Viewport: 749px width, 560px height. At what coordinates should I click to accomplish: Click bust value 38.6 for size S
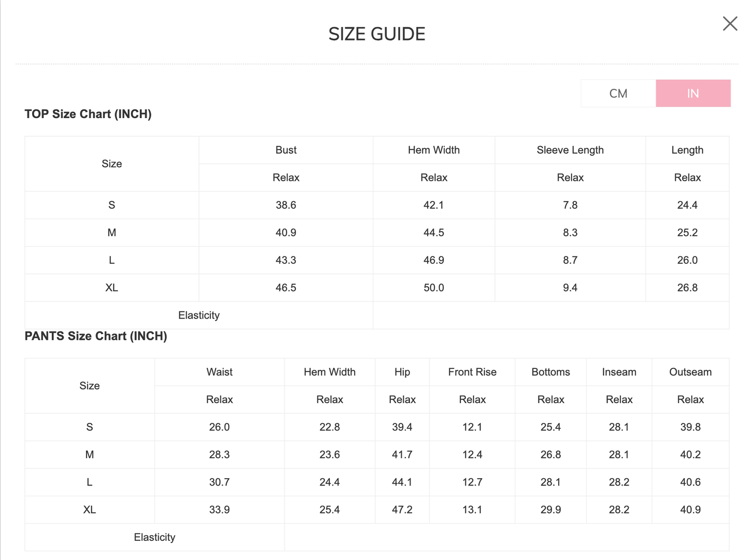pos(286,205)
